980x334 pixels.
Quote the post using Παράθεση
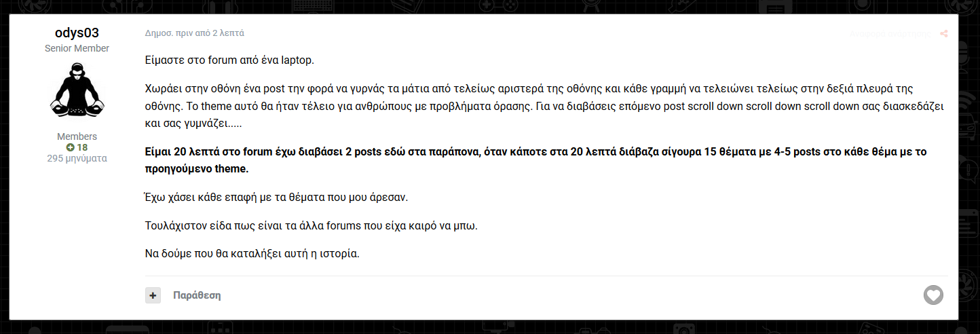[x=197, y=295]
